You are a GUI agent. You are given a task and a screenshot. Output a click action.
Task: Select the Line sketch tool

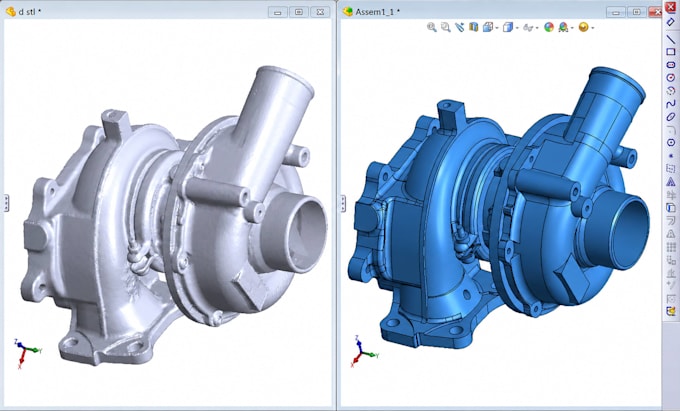point(671,39)
